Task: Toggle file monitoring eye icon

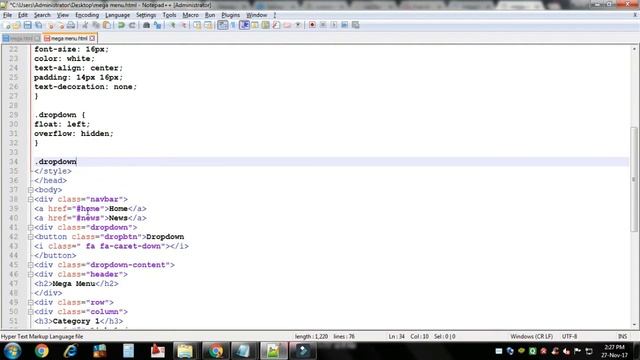Action: point(298,25)
